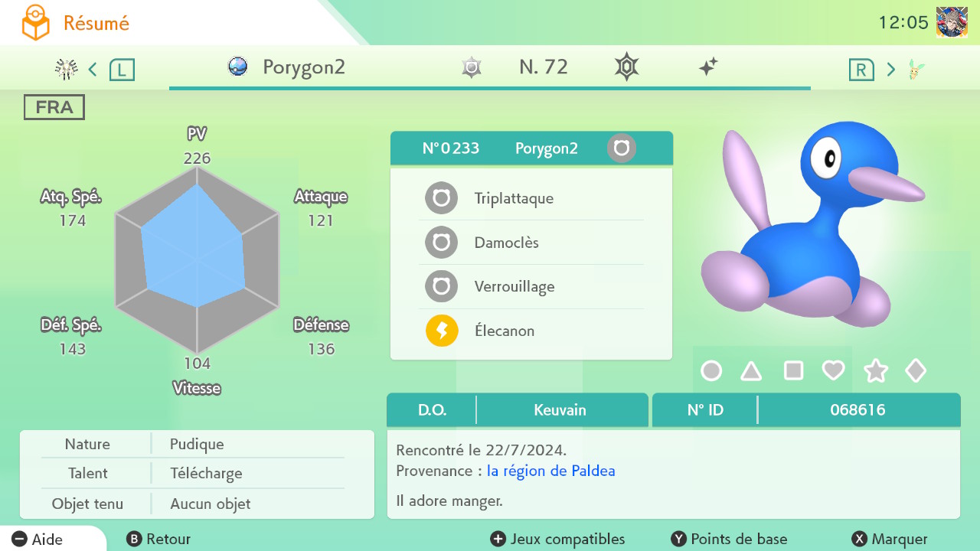Open the user profile avatar

952,22
